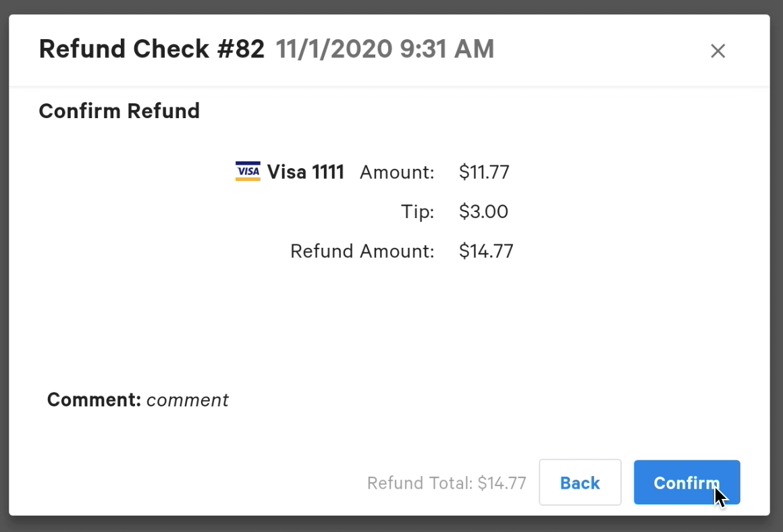Click the Amount value $11.77
This screenshot has height=532, width=783.
485,172
